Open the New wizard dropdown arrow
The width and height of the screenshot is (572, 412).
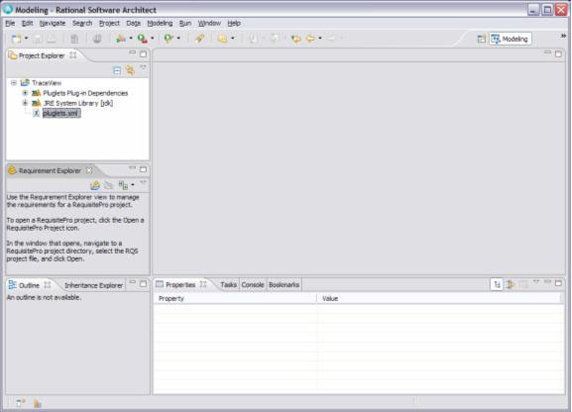[26, 38]
